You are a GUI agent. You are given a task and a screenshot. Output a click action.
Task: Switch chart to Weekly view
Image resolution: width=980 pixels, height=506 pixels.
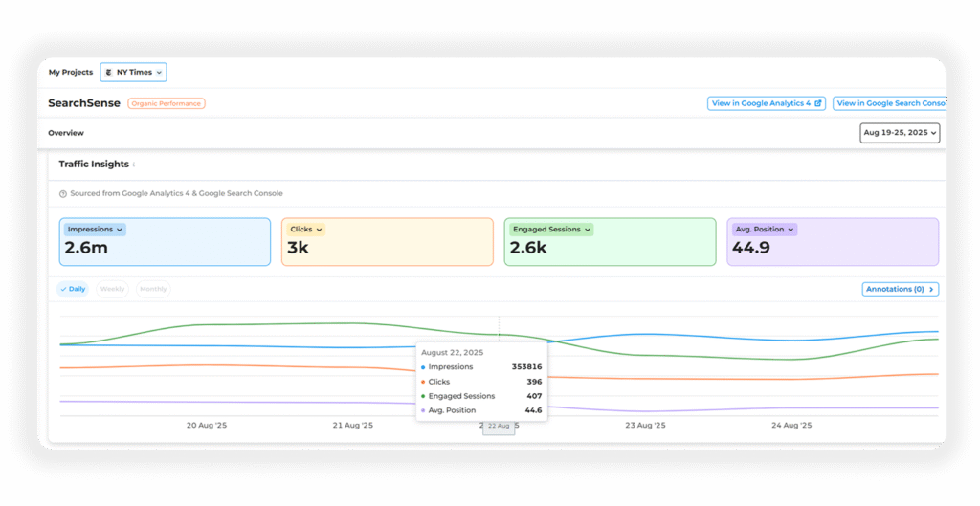click(112, 289)
